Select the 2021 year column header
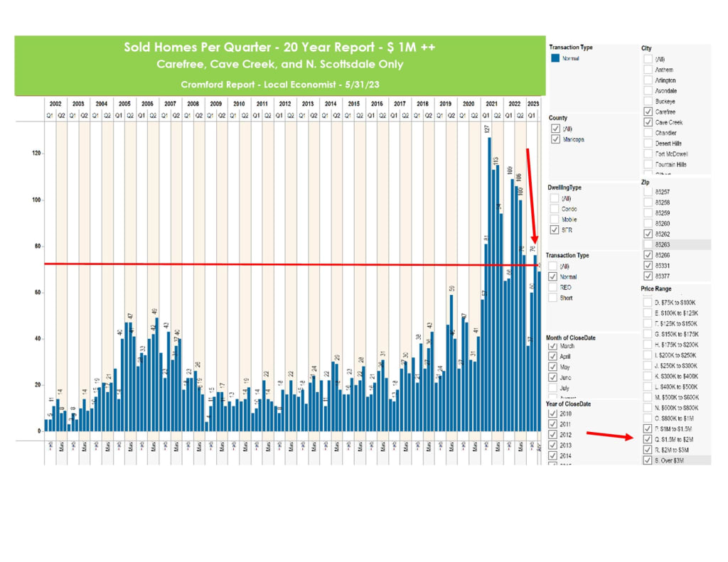The height and width of the screenshot is (562, 728). pyautogui.click(x=491, y=104)
